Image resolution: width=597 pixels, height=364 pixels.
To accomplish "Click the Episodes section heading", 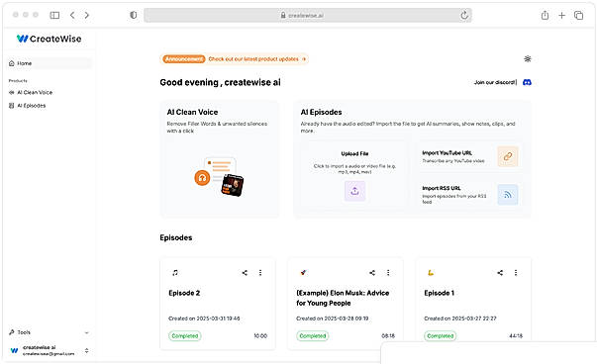I will [x=176, y=237].
